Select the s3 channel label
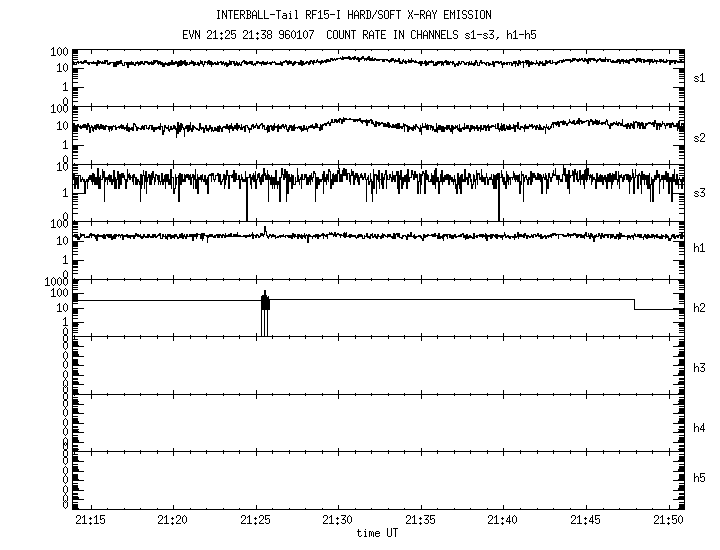720x550 pixels. (700, 193)
